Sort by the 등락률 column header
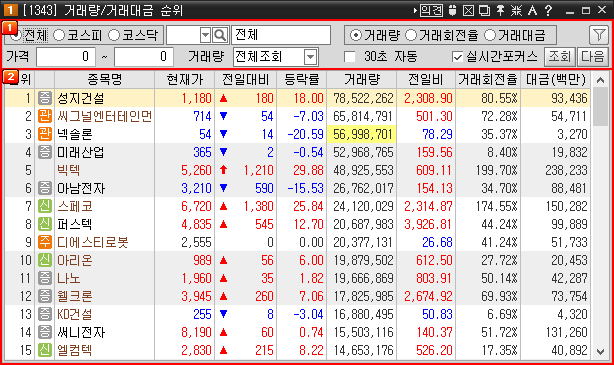This screenshot has width=614, height=365. tap(302, 80)
